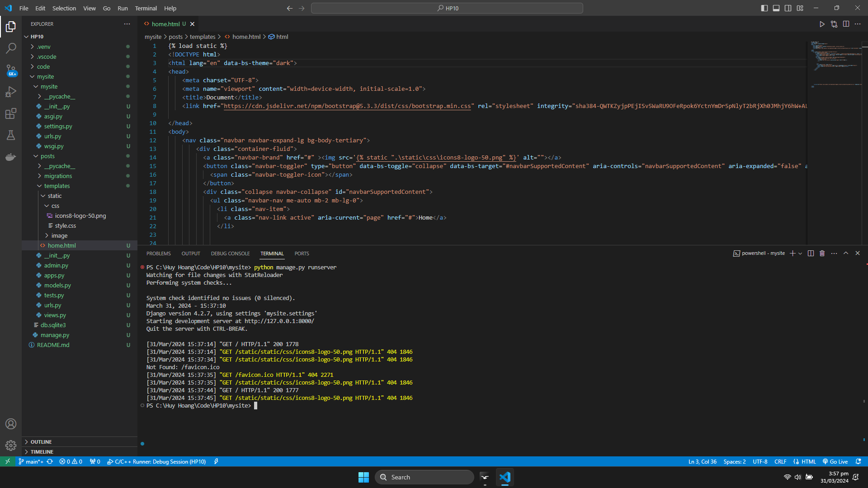Open Source Control view with 6K+ badge
The width and height of the screenshot is (868, 488).
point(11,70)
